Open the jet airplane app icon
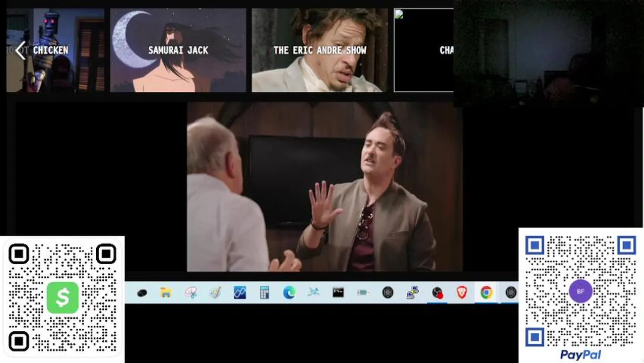644x363 pixels. click(313, 292)
